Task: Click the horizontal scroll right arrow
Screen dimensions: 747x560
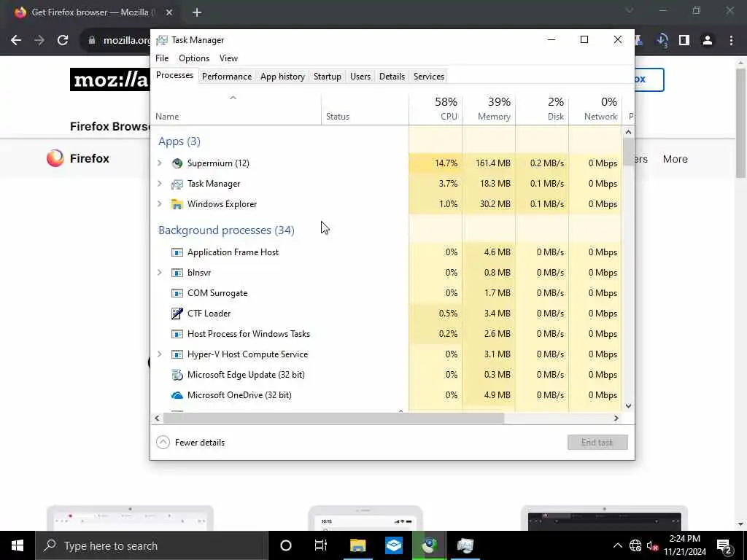Action: point(616,419)
